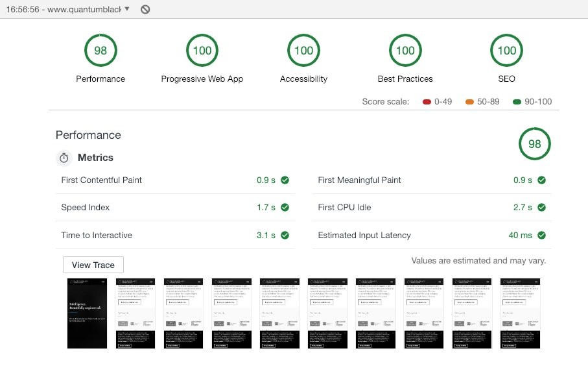
Task: Click the stopwatch icon beside Metrics
Action: point(64,158)
